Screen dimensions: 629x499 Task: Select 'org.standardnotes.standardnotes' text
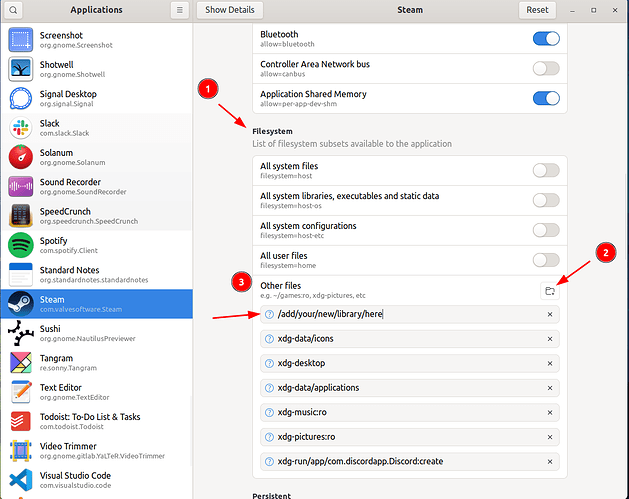pos(94,280)
